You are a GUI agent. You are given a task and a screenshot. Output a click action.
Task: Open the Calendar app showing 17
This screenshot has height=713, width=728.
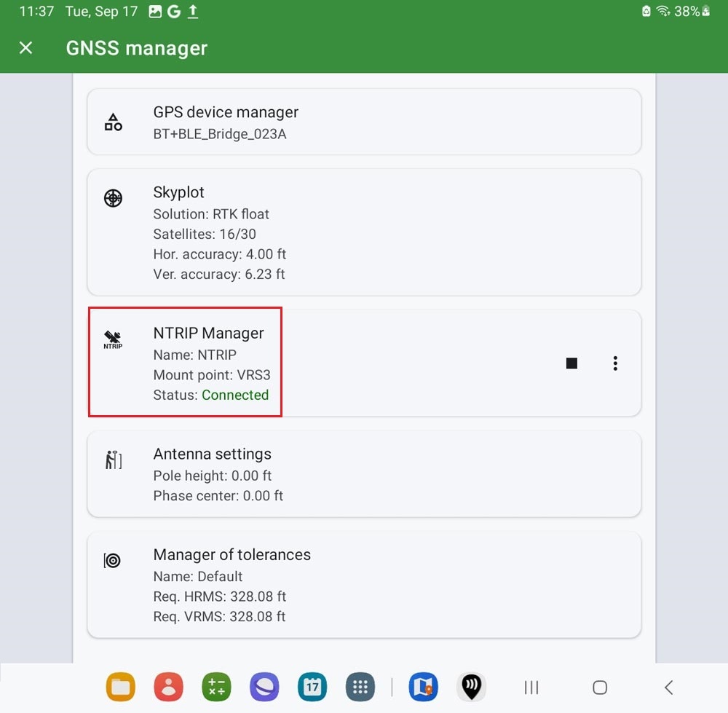coord(312,687)
